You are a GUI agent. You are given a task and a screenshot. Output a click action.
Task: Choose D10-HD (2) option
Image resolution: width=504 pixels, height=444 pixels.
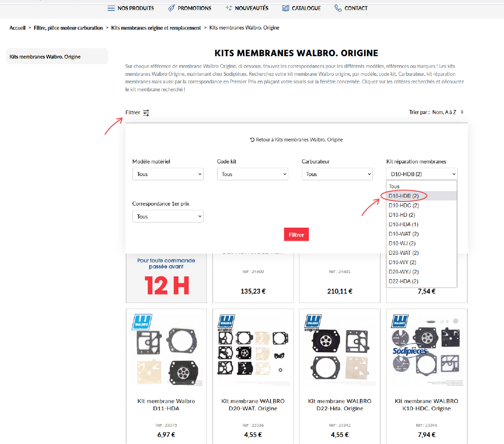click(x=421, y=215)
